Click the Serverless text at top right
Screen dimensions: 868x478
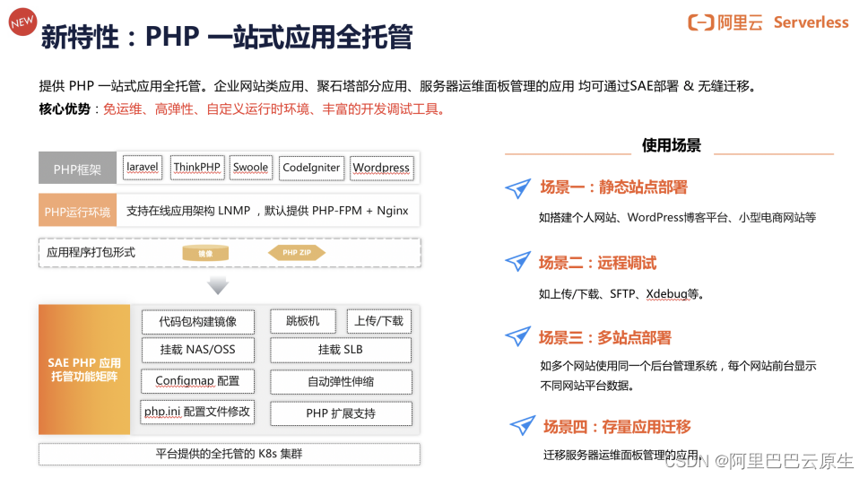pos(811,22)
